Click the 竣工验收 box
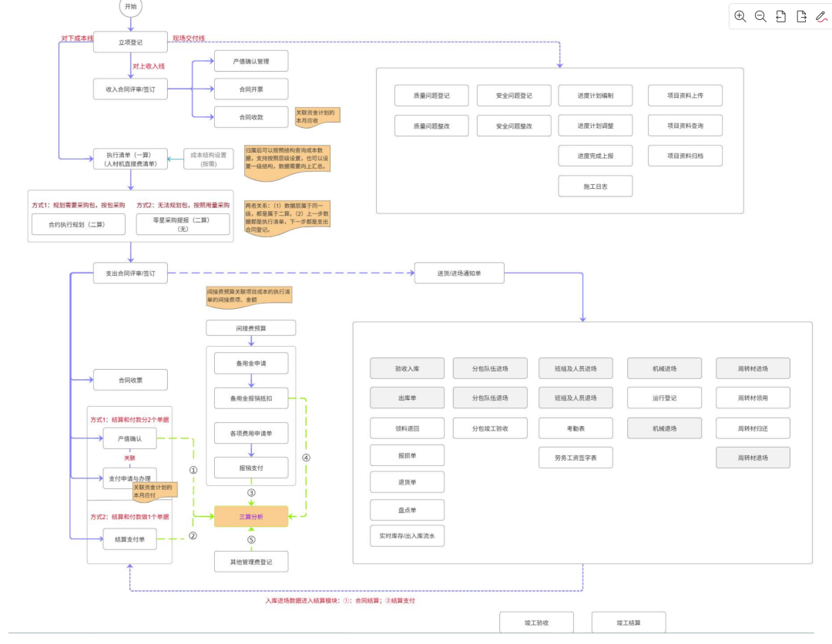 tap(536, 622)
